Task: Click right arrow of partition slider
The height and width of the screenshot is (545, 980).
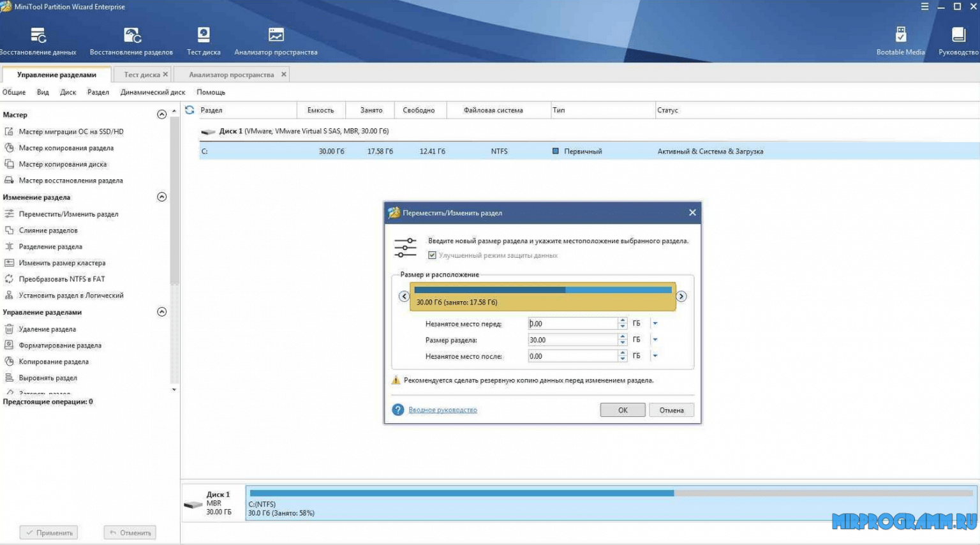Action: click(681, 296)
